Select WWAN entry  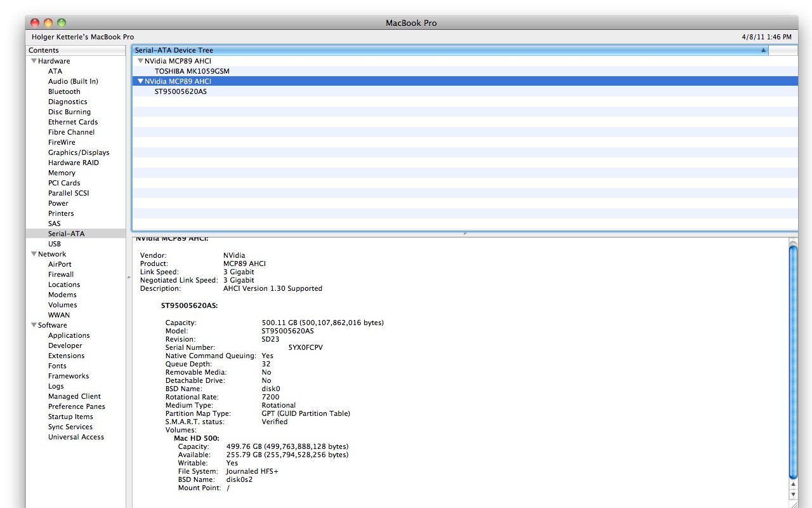(x=59, y=315)
